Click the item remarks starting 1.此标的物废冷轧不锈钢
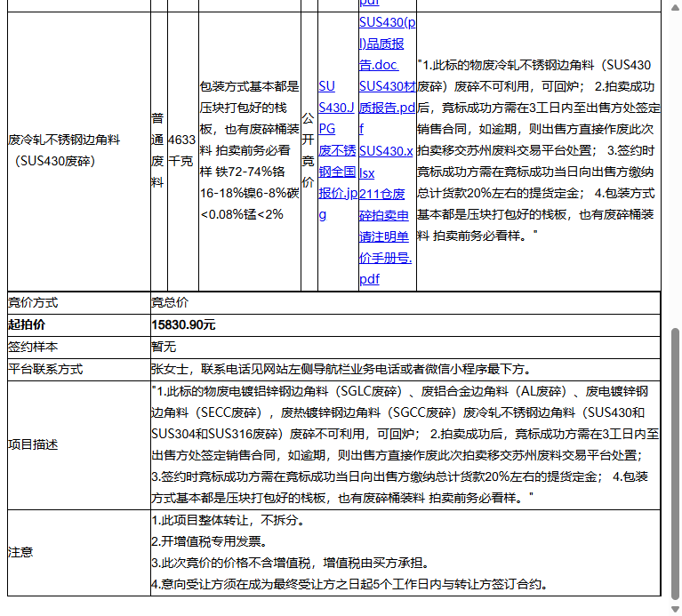This screenshot has height=616, width=682. [539, 150]
